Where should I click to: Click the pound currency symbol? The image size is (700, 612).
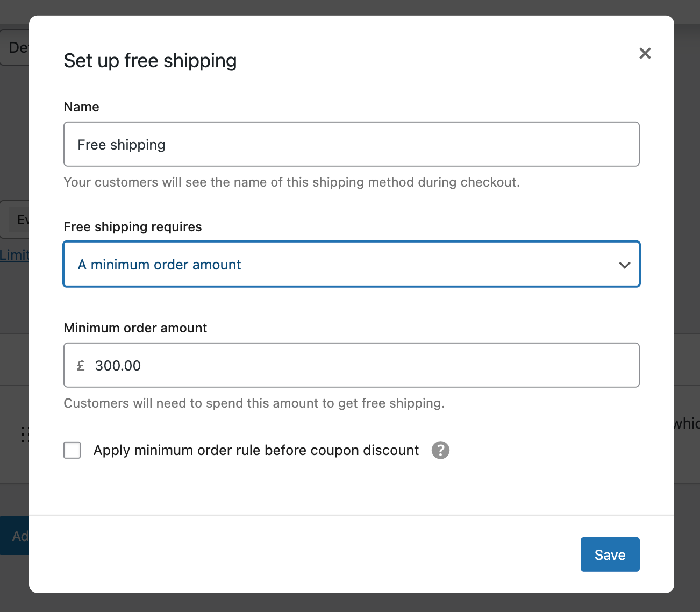click(81, 366)
